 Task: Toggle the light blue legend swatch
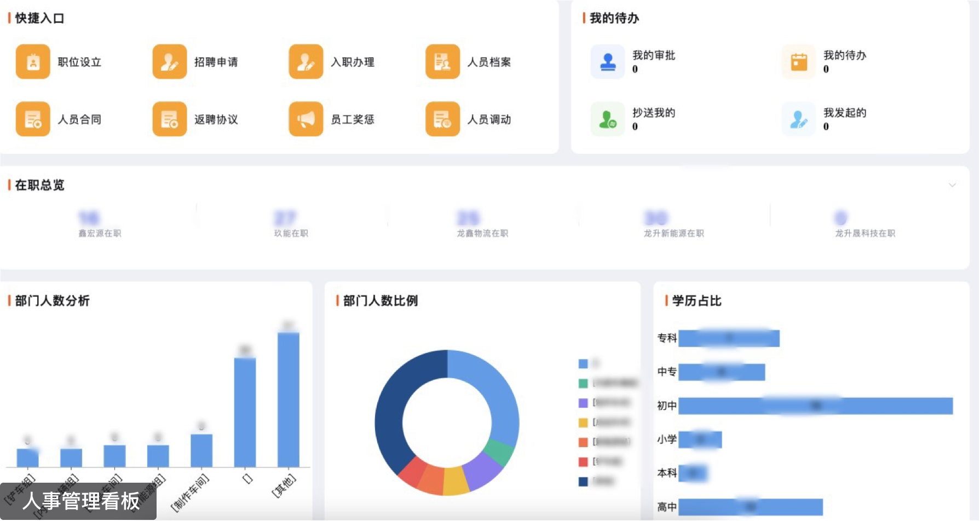coord(583,363)
